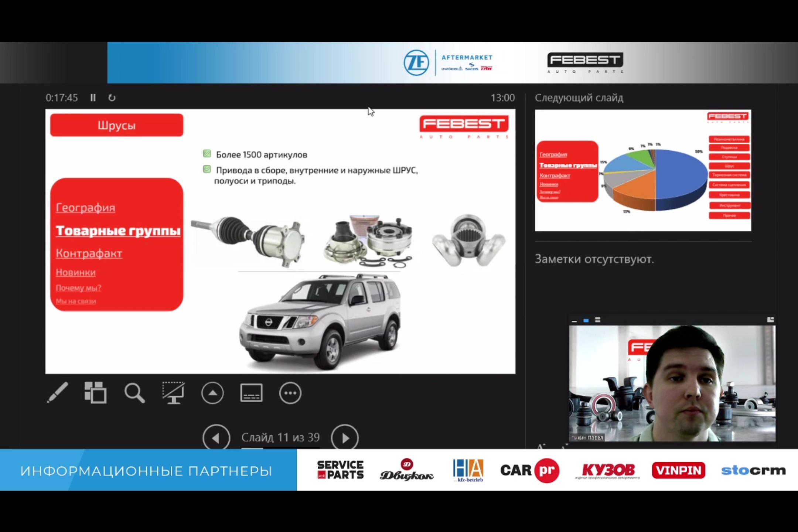
Task: Black out the slide show screen
Action: pos(173,393)
